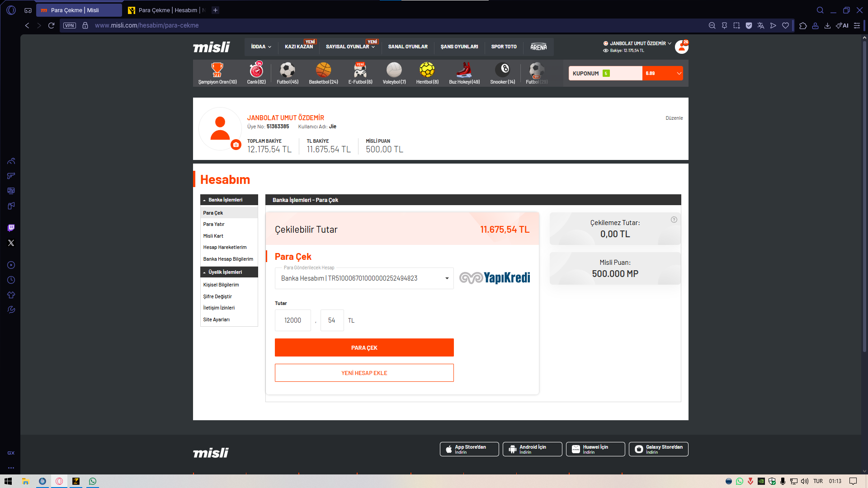The width and height of the screenshot is (868, 488).
Task: Select the Basketbol (24) icon
Action: [x=324, y=70]
